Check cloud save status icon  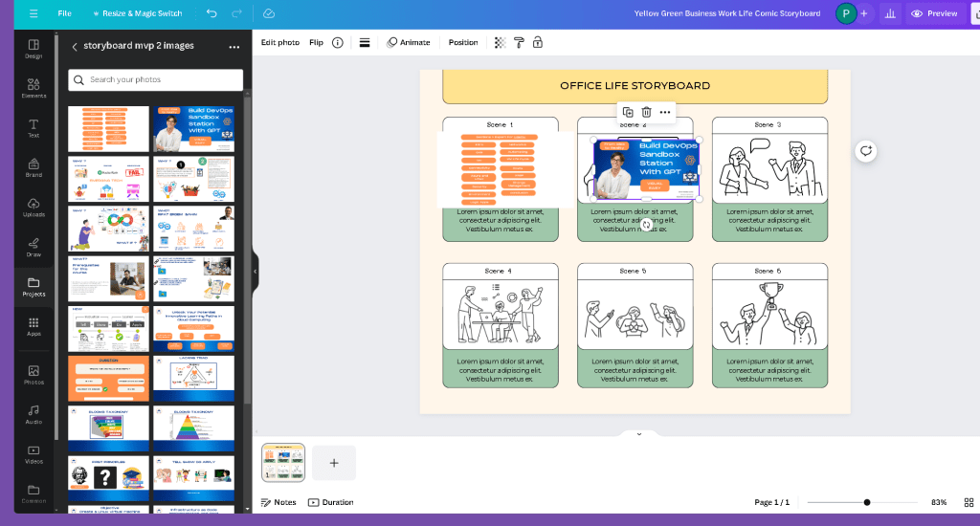[269, 13]
